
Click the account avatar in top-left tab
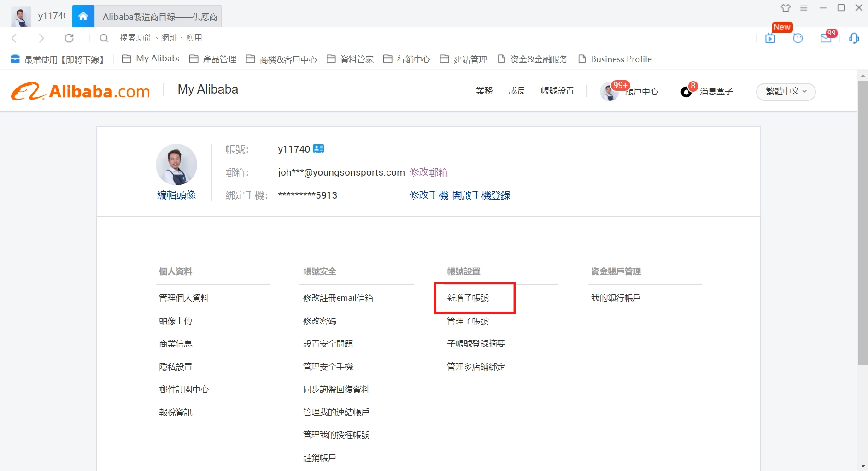point(21,17)
